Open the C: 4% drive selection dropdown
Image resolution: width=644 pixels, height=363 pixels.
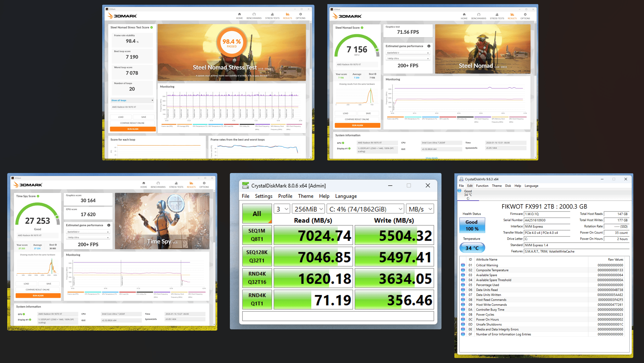[x=365, y=209]
